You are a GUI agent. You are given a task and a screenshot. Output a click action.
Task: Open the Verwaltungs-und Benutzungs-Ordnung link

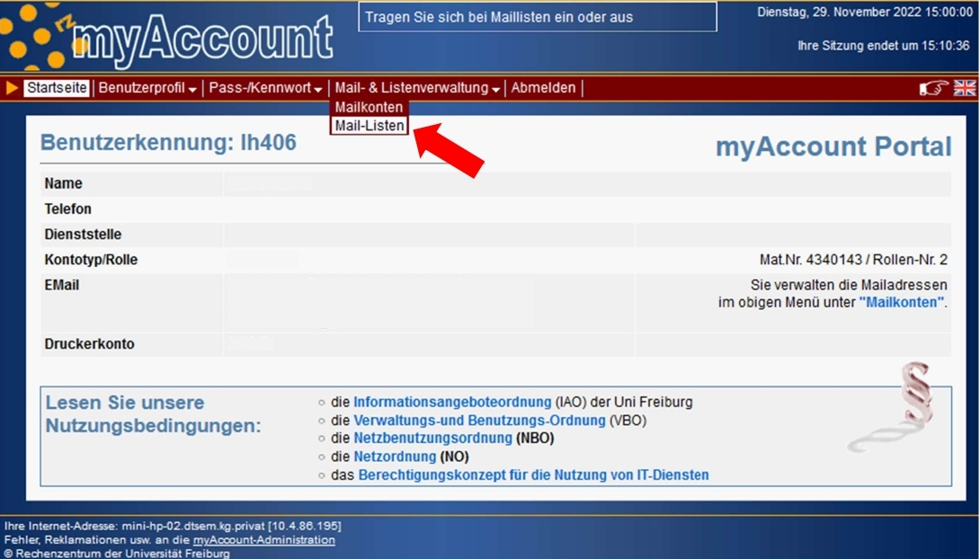click(479, 420)
